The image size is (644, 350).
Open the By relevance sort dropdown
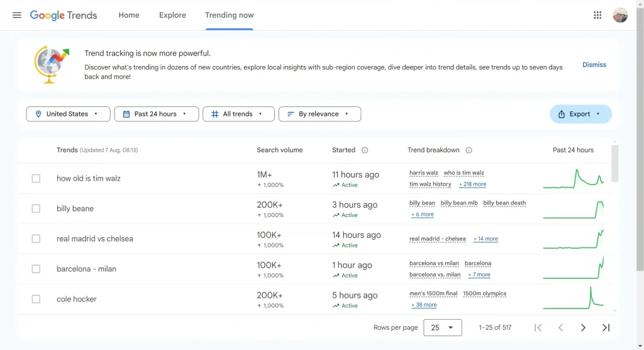320,114
